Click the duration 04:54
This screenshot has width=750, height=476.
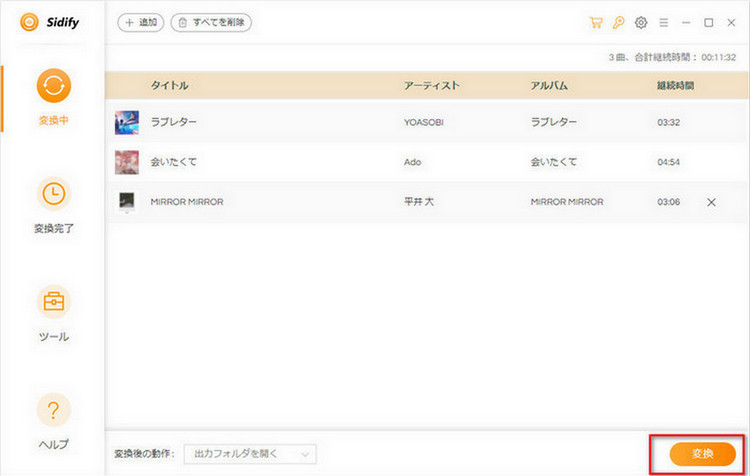[x=668, y=162]
